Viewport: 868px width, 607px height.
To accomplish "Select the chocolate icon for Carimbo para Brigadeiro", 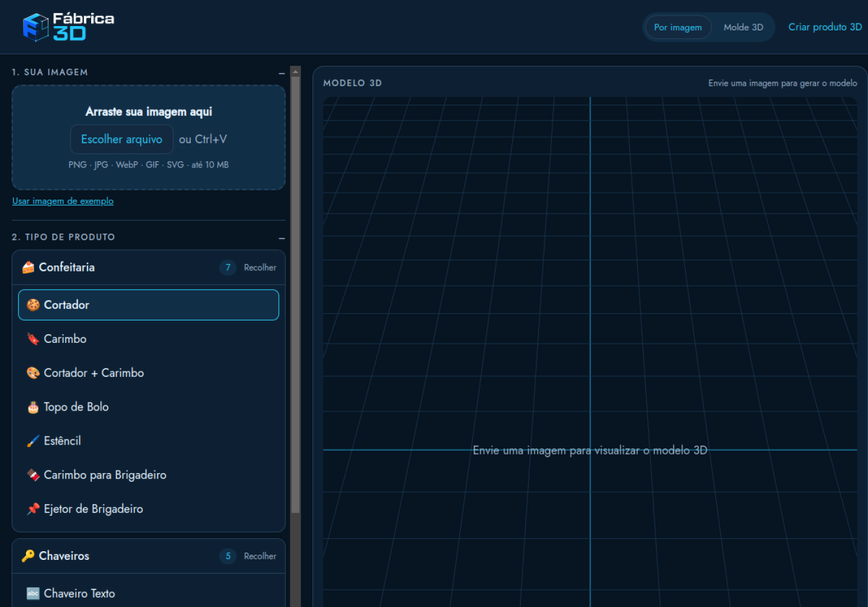I will [33, 475].
